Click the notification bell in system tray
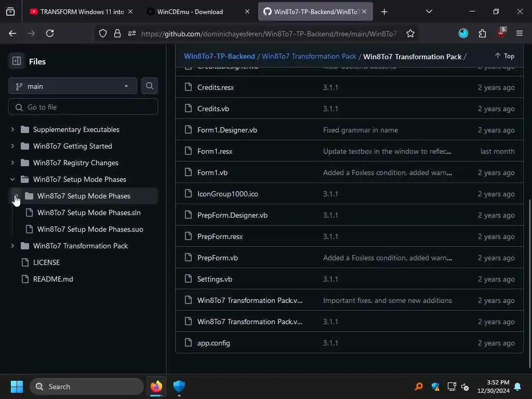 pyautogui.click(x=518, y=387)
